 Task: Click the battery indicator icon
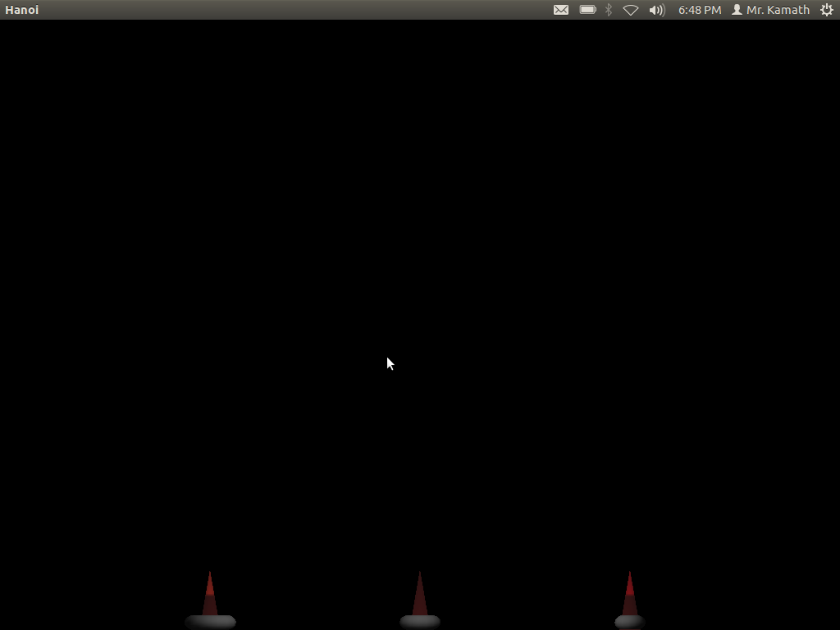587,10
